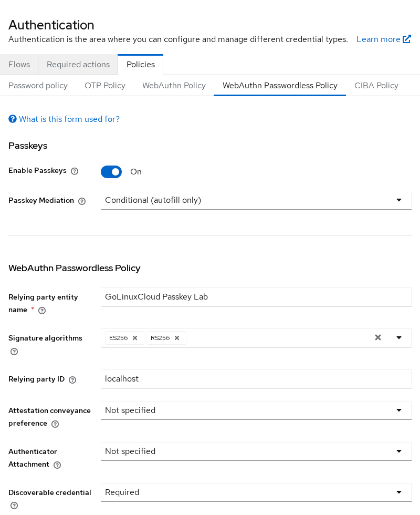The image size is (420, 515).
Task: Toggle the Enable Passkeys switch
Action: point(111,172)
